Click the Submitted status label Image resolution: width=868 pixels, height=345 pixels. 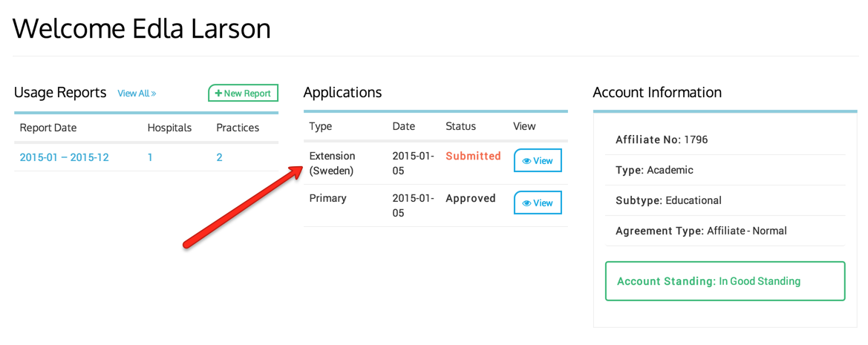point(473,156)
